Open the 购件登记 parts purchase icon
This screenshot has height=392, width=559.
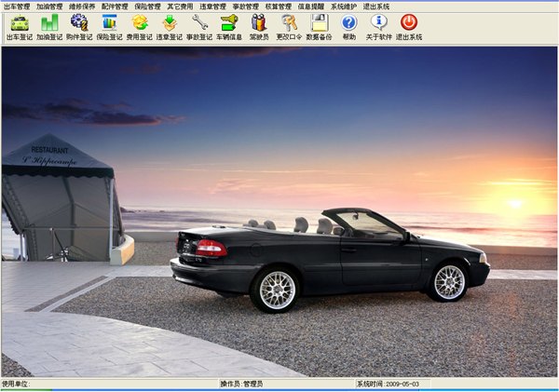pos(79,27)
